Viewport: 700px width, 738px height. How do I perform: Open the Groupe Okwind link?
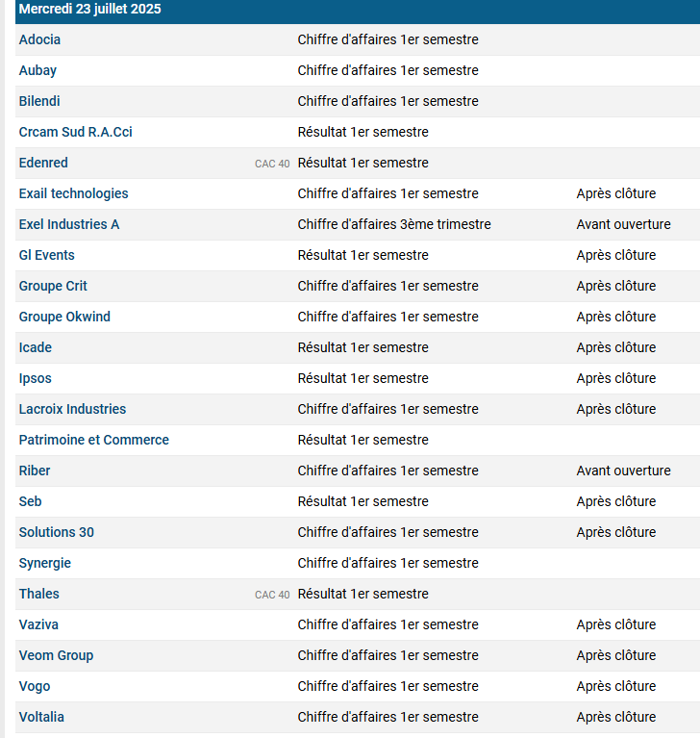(x=64, y=317)
